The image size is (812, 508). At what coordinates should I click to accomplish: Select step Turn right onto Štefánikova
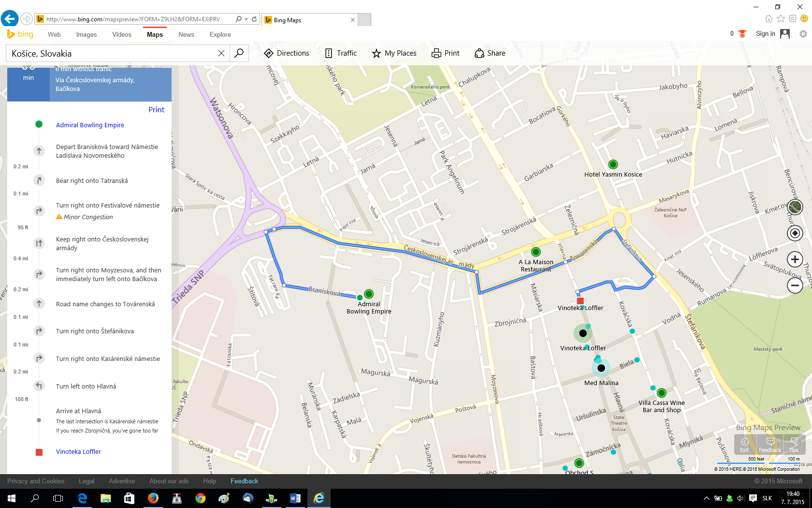click(x=95, y=331)
